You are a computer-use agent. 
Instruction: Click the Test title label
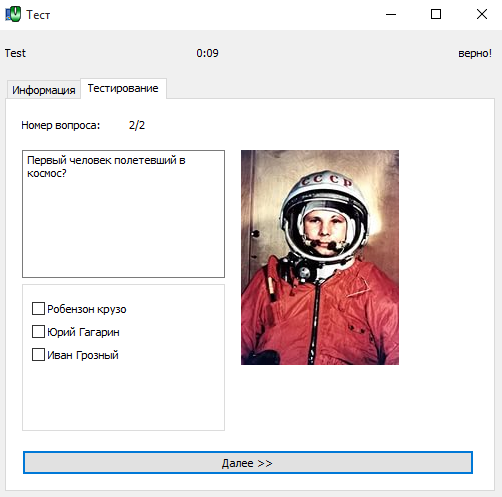pos(15,53)
